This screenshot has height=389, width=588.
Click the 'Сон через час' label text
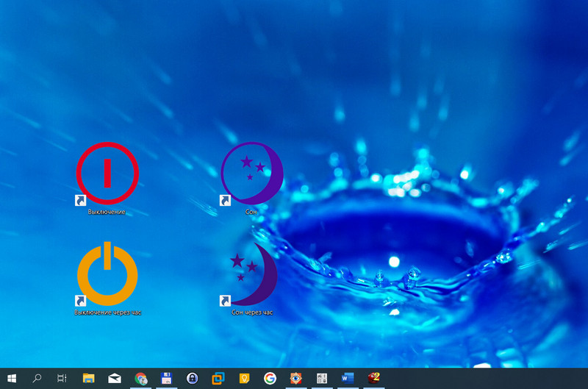tap(252, 313)
